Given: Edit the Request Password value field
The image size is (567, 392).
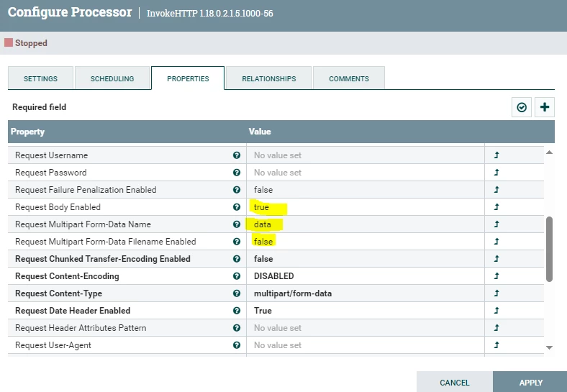Looking at the screenshot, I should click(x=366, y=173).
